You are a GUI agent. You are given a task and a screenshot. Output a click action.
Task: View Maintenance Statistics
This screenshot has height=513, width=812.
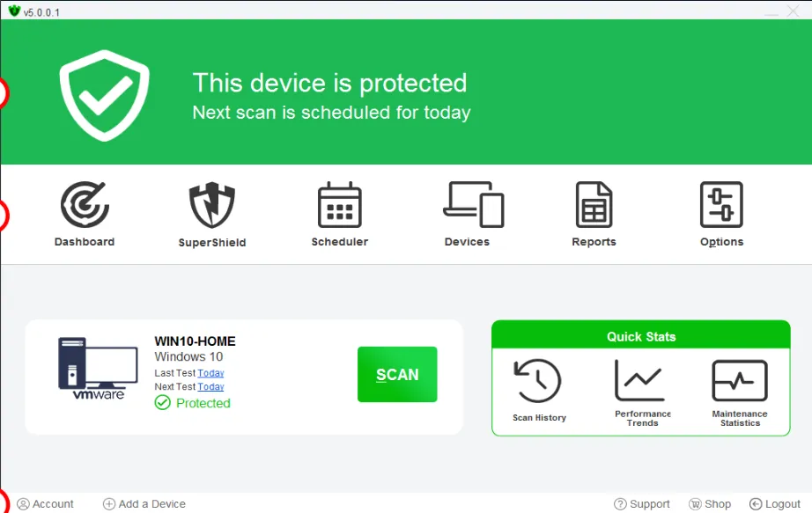pos(739,390)
